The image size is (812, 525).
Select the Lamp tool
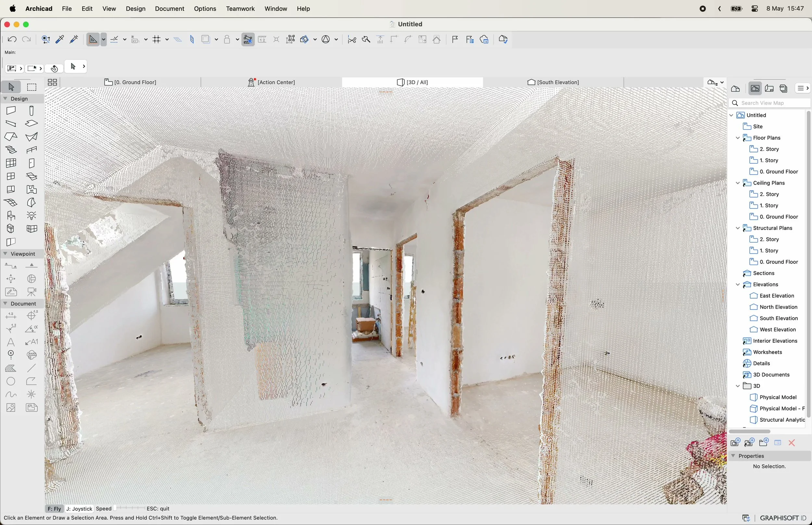point(32,215)
